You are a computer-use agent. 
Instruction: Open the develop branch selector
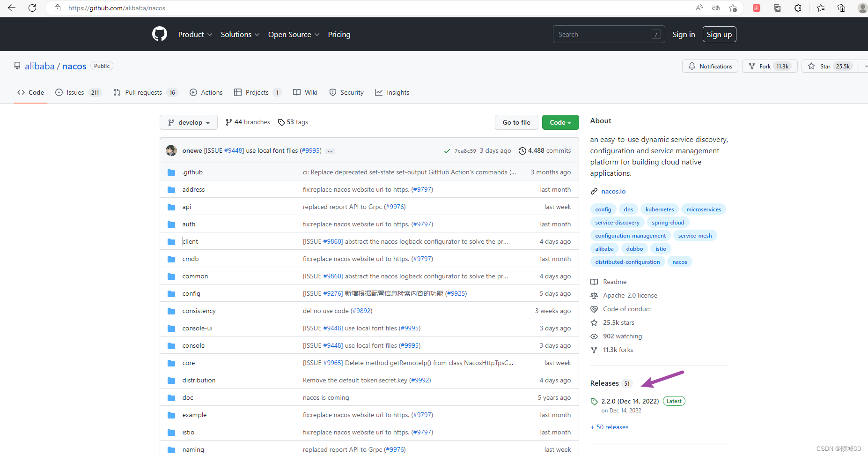[189, 122]
